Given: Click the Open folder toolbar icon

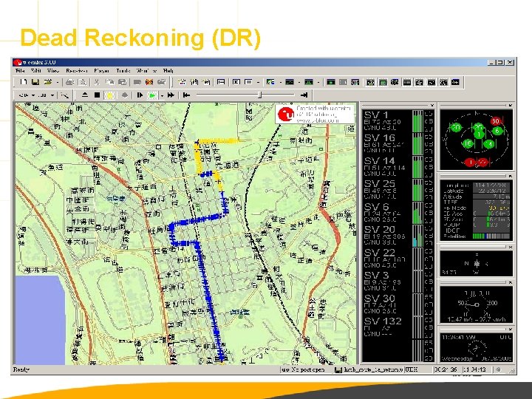Looking at the screenshot, I should 48,82.
